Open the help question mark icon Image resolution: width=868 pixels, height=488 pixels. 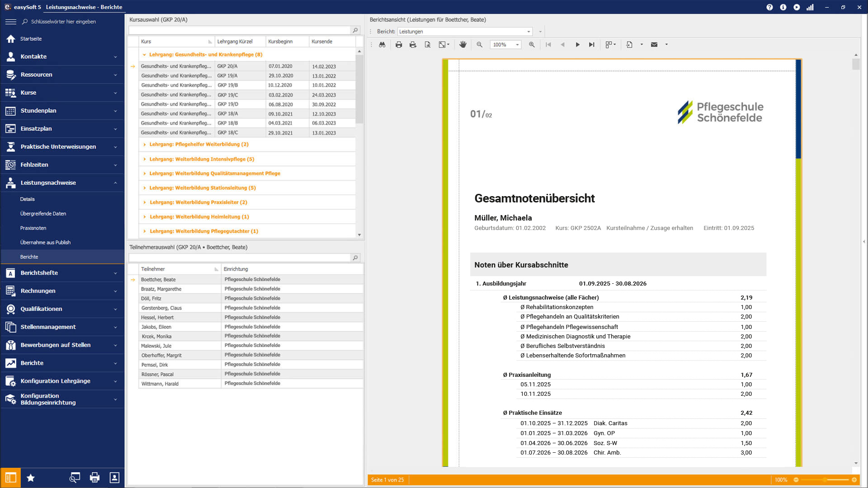click(769, 7)
